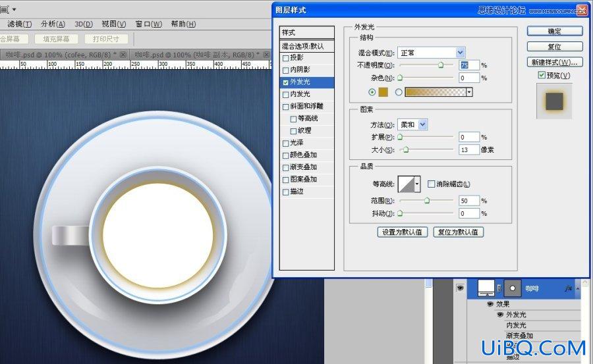Open the 分析(A) menu
The width and height of the screenshot is (593, 364).
(x=53, y=24)
